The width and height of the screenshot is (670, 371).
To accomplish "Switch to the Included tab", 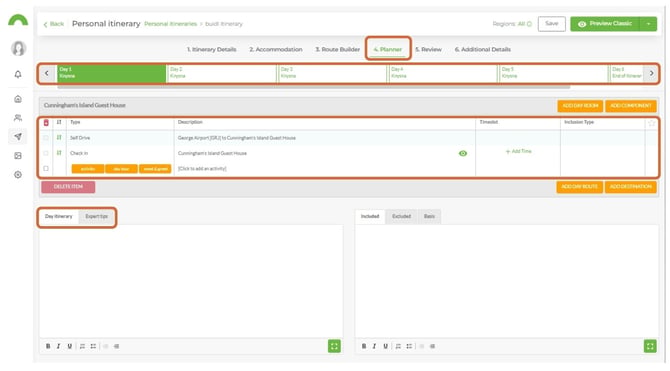I will coord(370,217).
